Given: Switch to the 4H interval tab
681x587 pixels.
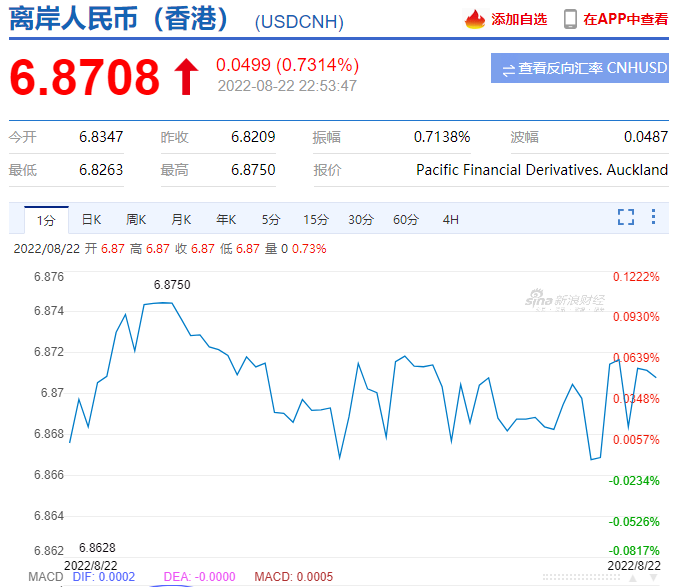Looking at the screenshot, I should 451,219.
